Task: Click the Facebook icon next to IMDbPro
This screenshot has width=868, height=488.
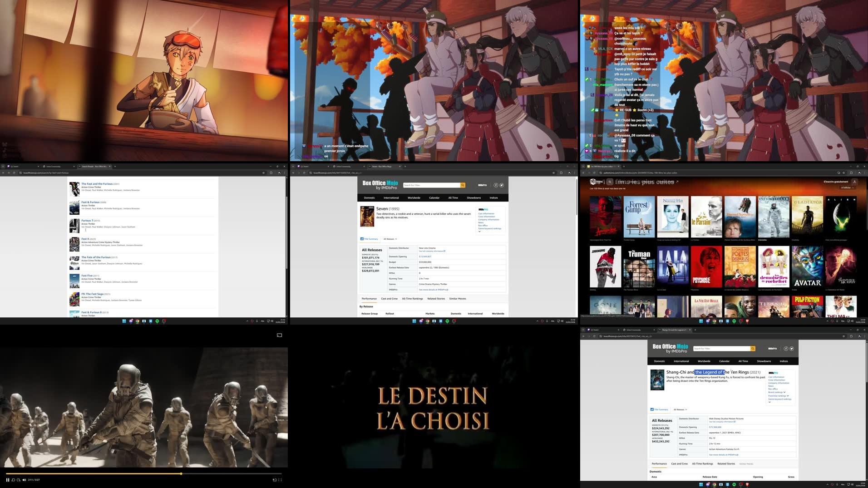Action: pyautogui.click(x=496, y=185)
